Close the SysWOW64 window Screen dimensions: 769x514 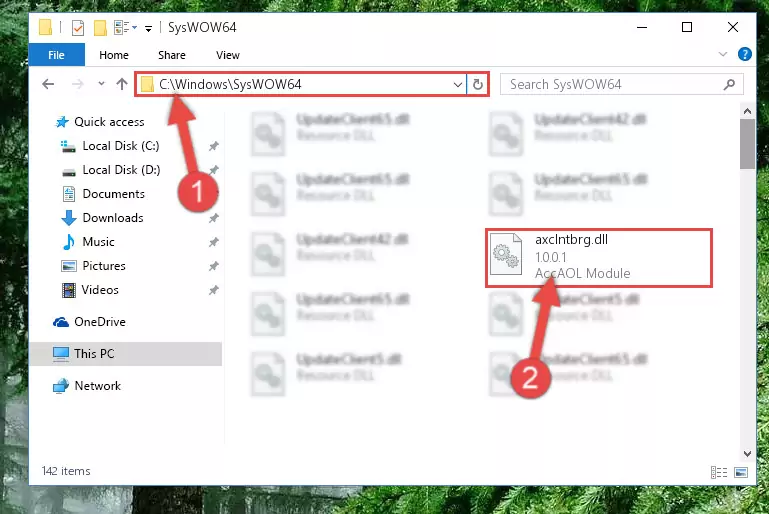(733, 27)
